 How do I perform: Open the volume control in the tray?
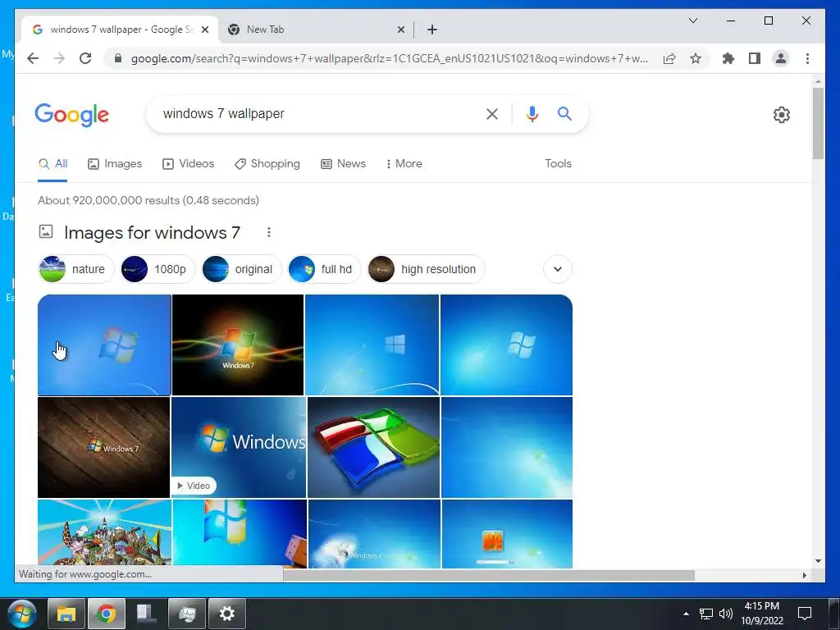[726, 614]
